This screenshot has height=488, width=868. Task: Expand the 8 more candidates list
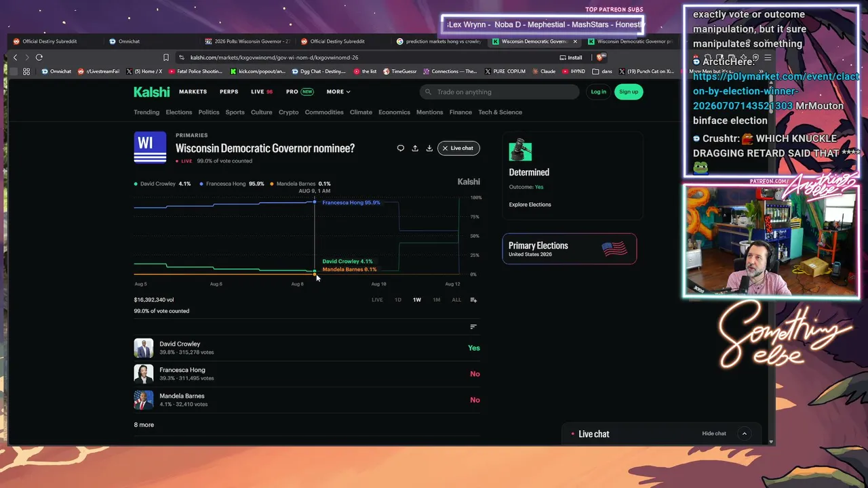tap(144, 425)
